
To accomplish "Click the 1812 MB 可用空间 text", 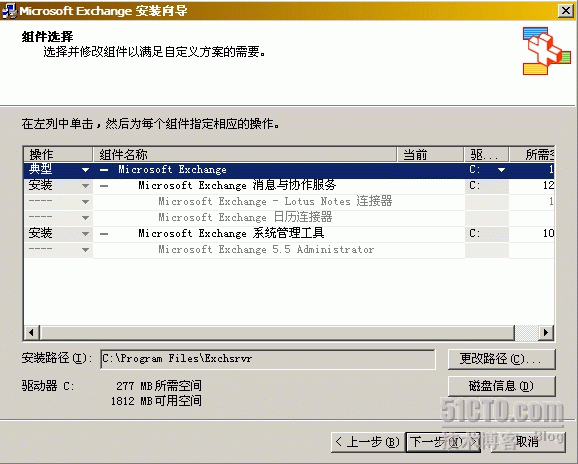I will (x=156, y=401).
